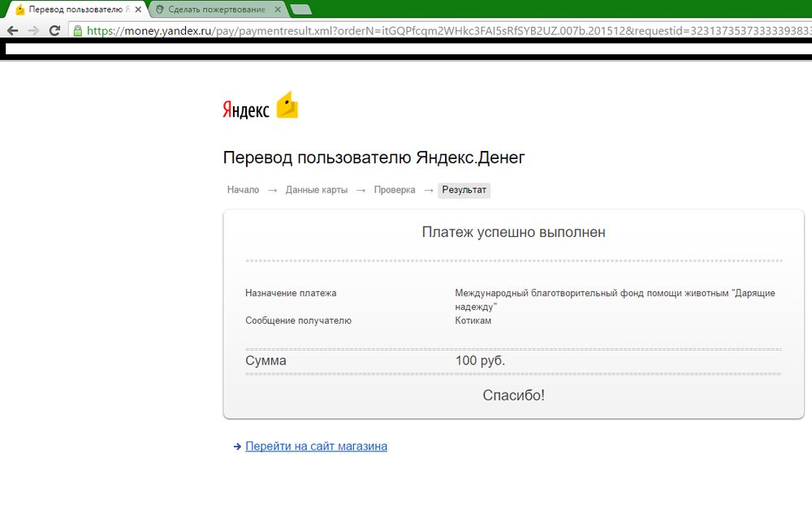Click the arrow icon beside 'Перейти на сайт магазина'
Screen dimensions: 812x508
pos(236,446)
